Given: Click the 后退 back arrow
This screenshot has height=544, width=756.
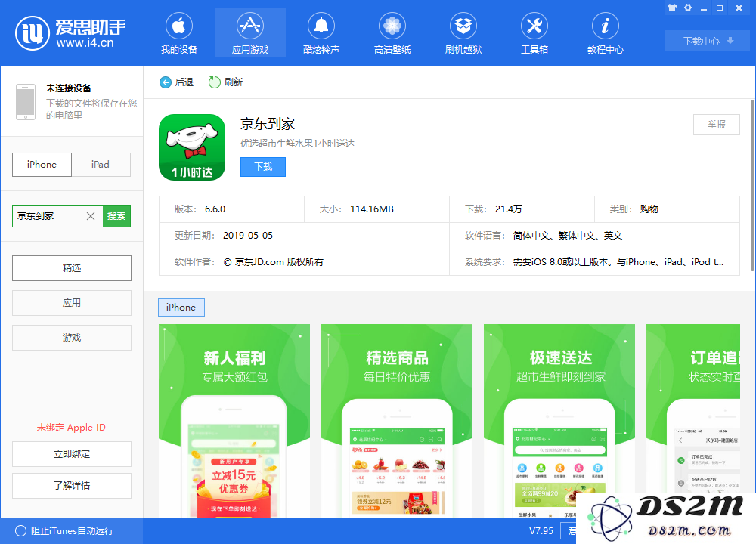Looking at the screenshot, I should point(166,82).
